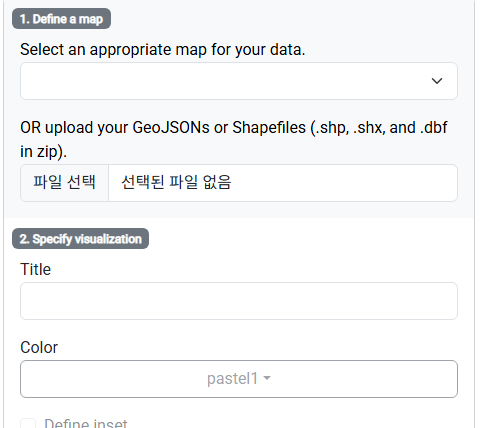Click the "Title" field label
The height and width of the screenshot is (428, 491).
pyautogui.click(x=35, y=269)
